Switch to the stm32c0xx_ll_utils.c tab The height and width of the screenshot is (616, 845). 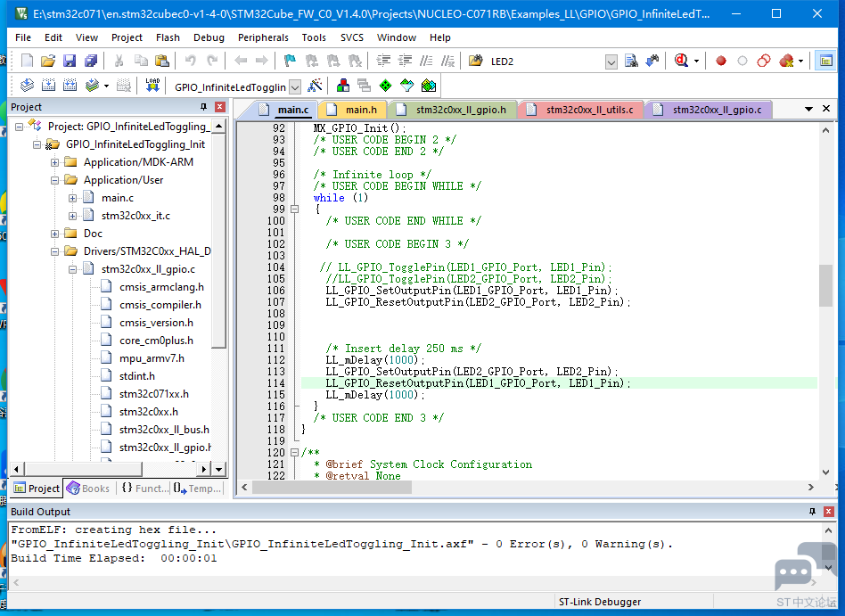click(582, 110)
